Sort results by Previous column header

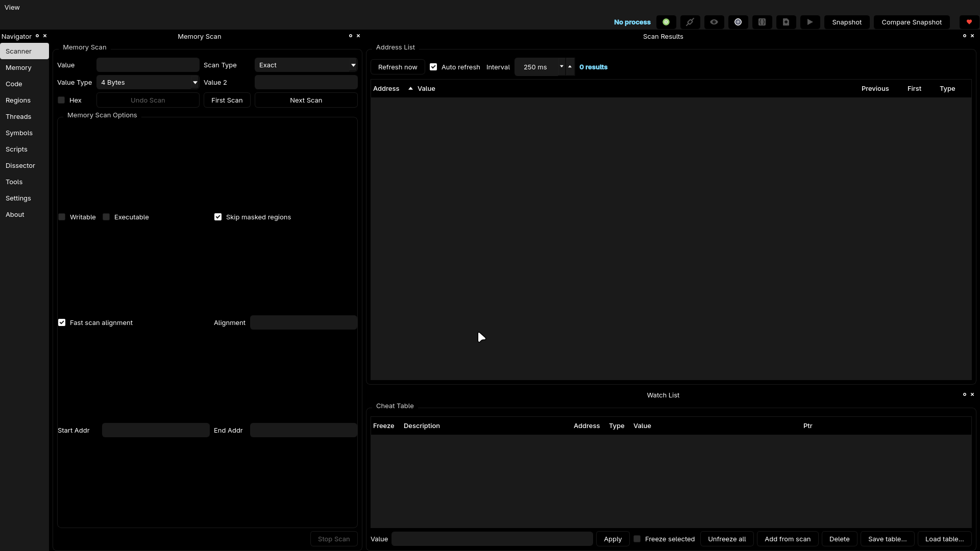[875, 88]
